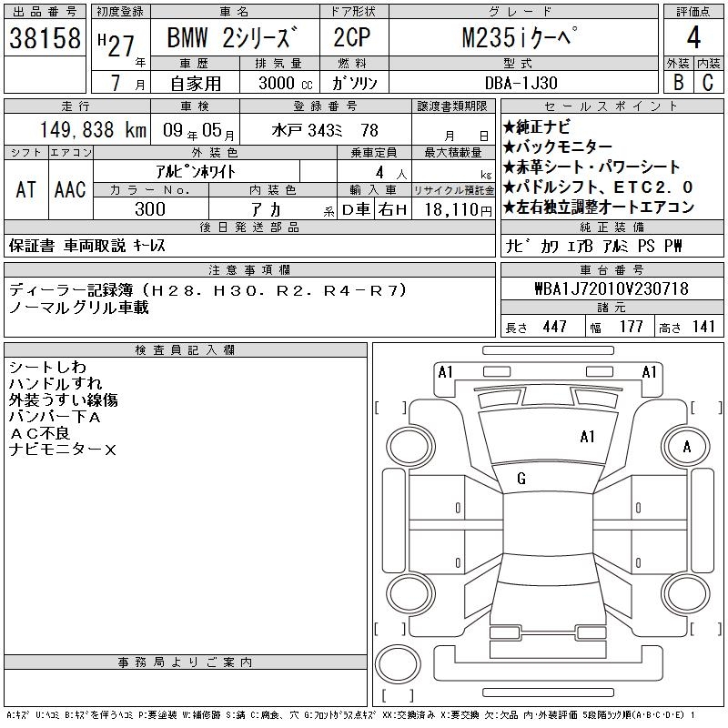This screenshot has height=728, width=728.
Task: Select sales point ★パドルシフト、ETC2.0
Action: pyautogui.click(x=598, y=187)
